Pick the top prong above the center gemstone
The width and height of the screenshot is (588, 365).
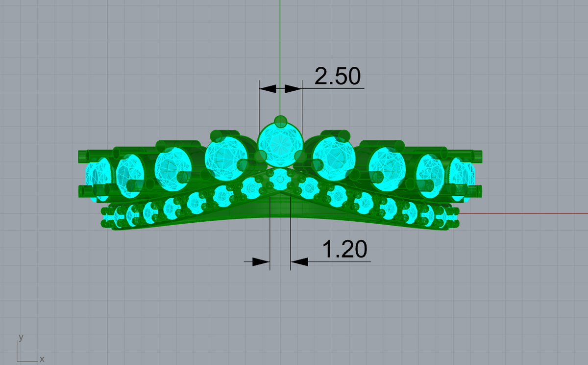point(280,121)
